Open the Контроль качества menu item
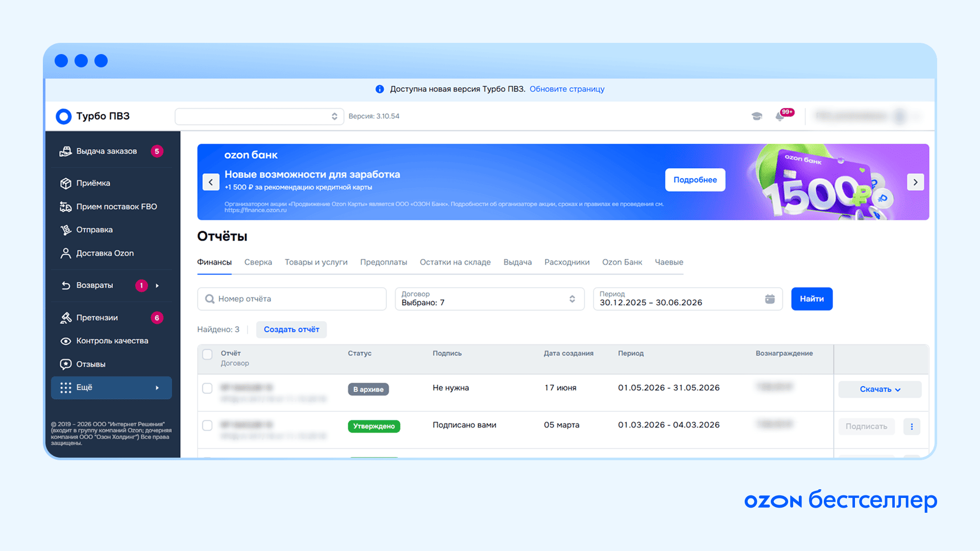This screenshot has width=980, height=551. pyautogui.click(x=111, y=341)
